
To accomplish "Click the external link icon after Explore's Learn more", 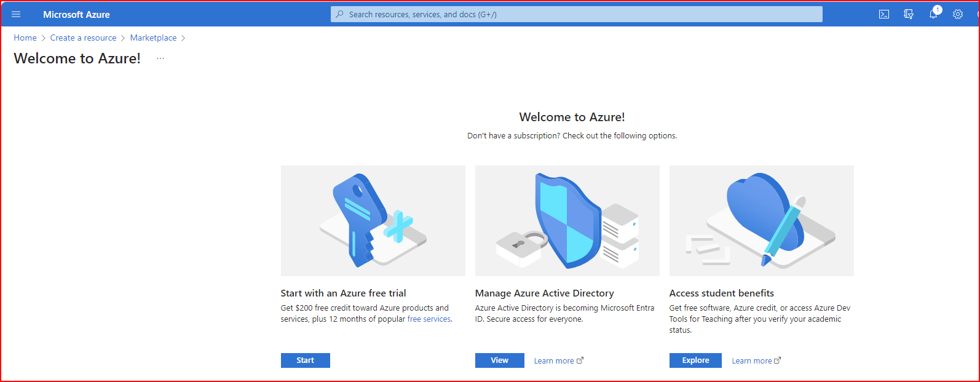I will tap(777, 360).
